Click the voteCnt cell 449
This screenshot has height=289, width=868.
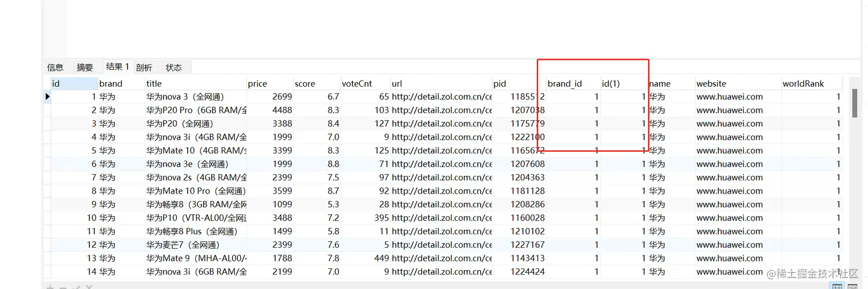pos(365,259)
